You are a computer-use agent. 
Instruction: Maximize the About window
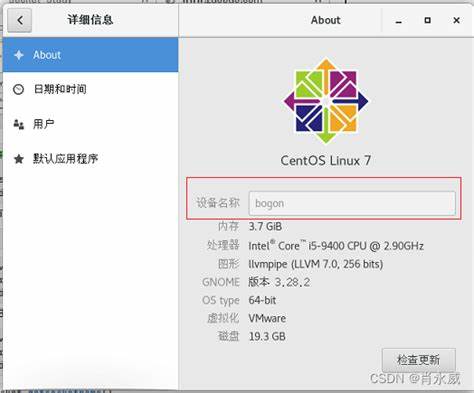tap(427, 21)
